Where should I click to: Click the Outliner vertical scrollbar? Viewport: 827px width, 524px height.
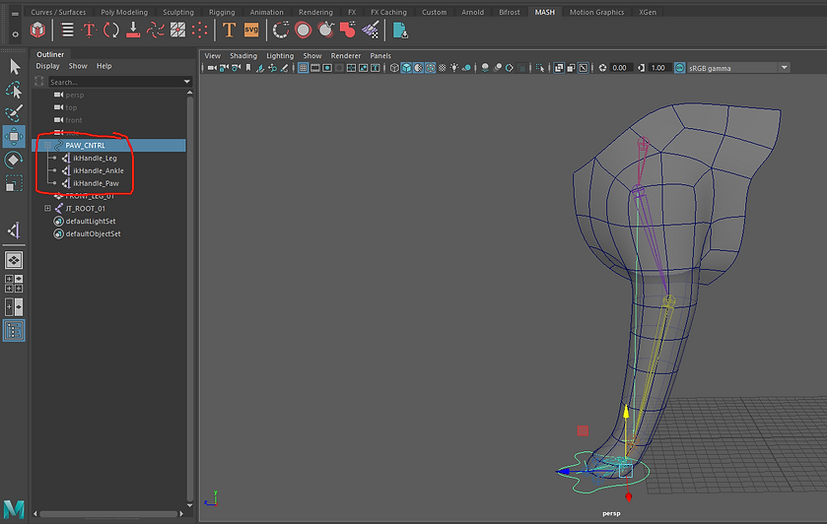(190, 298)
